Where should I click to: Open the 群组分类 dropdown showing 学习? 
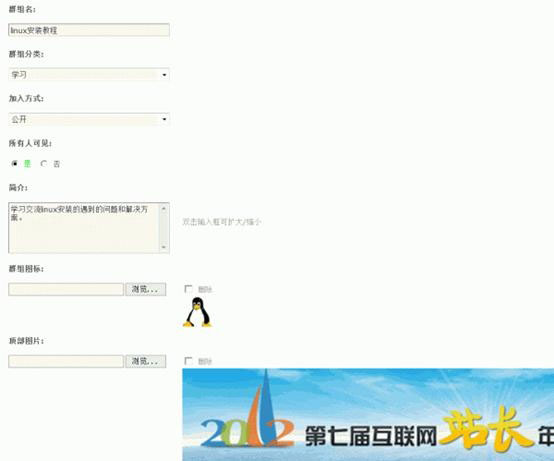pyautogui.click(x=89, y=75)
